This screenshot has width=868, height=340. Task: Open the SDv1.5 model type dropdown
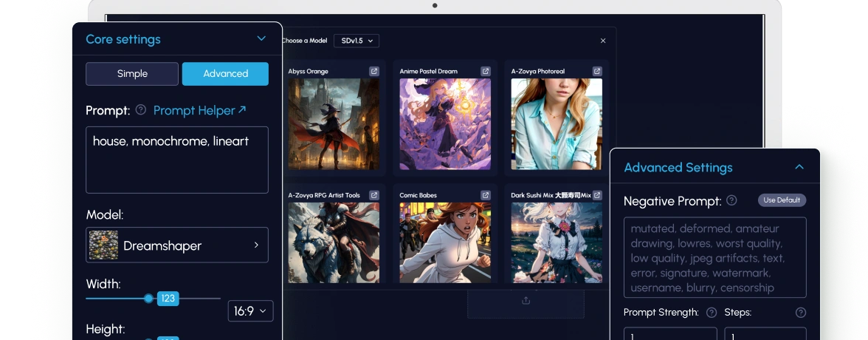(356, 41)
